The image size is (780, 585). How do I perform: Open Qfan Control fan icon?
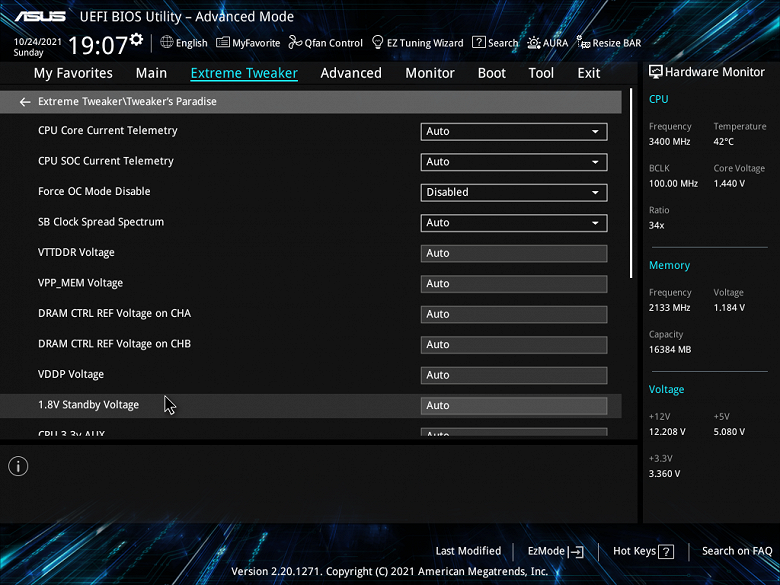click(295, 42)
